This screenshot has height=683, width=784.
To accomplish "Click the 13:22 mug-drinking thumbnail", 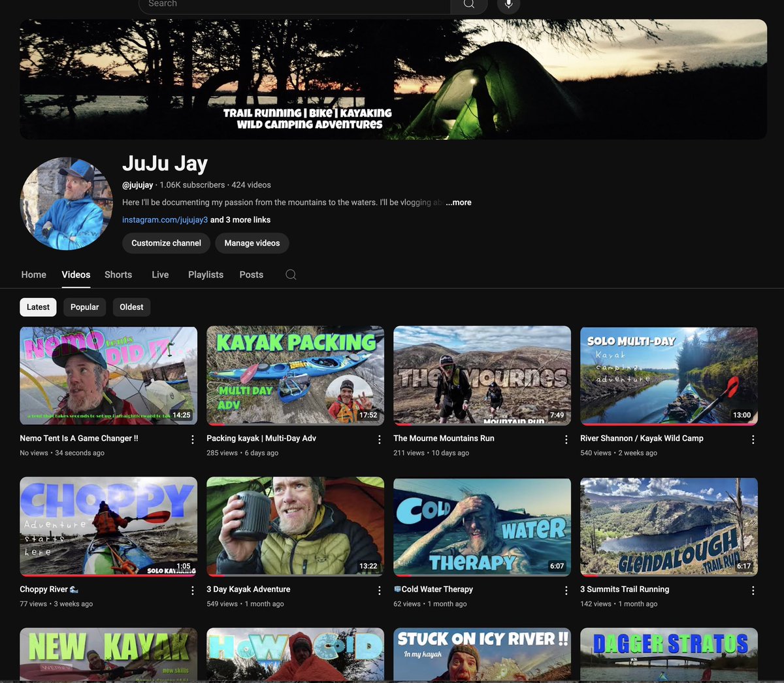I will [295, 527].
